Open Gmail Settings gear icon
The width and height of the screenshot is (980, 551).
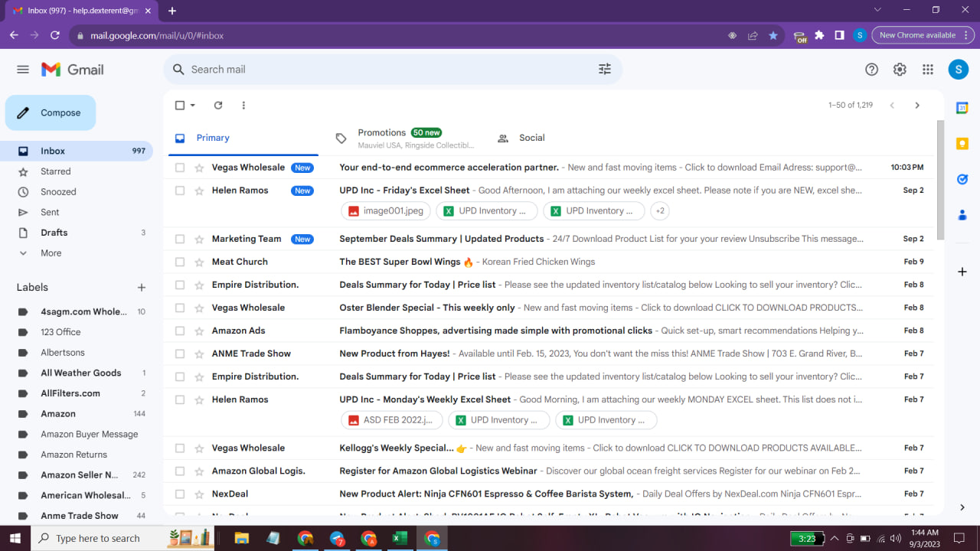[x=900, y=70]
